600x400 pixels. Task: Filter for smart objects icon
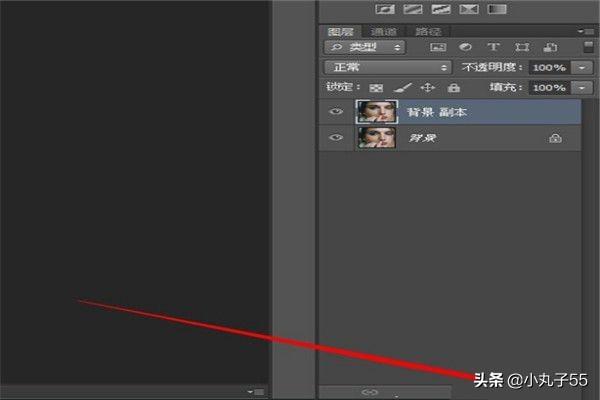pyautogui.click(x=550, y=47)
